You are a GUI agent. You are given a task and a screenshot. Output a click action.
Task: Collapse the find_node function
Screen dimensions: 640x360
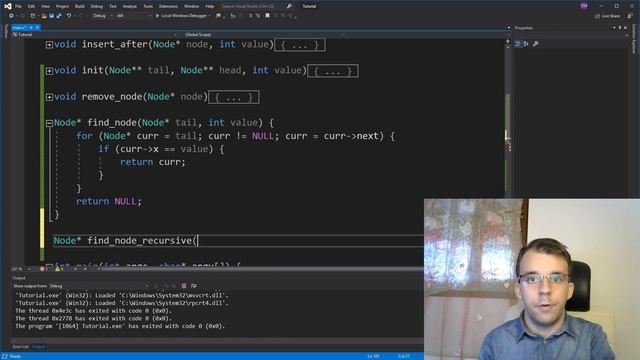(x=49, y=123)
